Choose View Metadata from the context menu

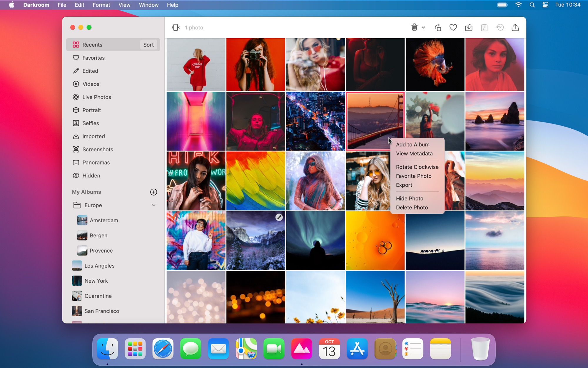tap(414, 153)
